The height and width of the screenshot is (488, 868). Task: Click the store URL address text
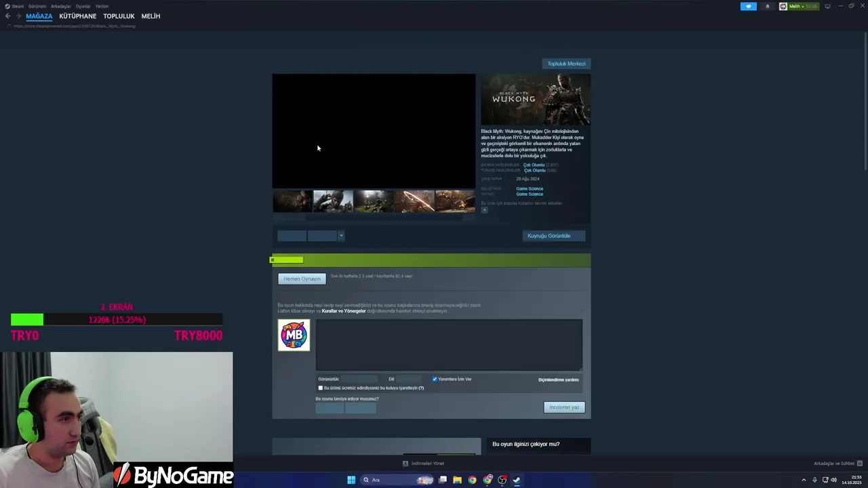tap(75, 26)
